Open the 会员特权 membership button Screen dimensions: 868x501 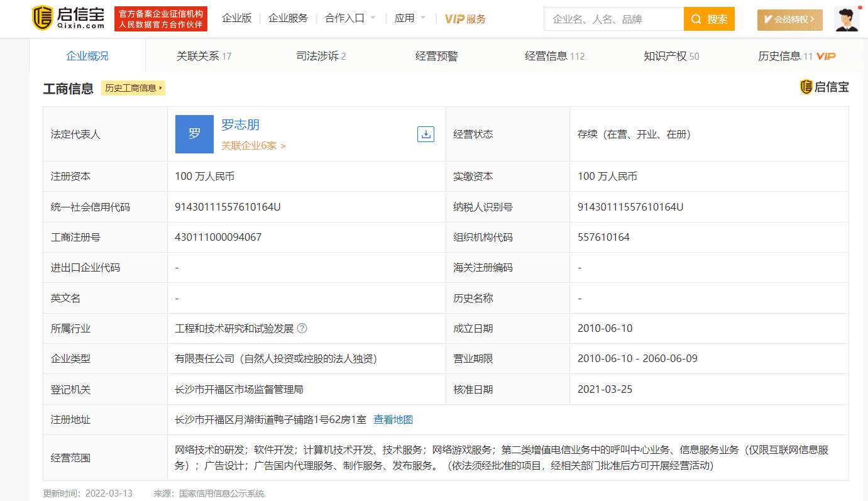click(789, 19)
